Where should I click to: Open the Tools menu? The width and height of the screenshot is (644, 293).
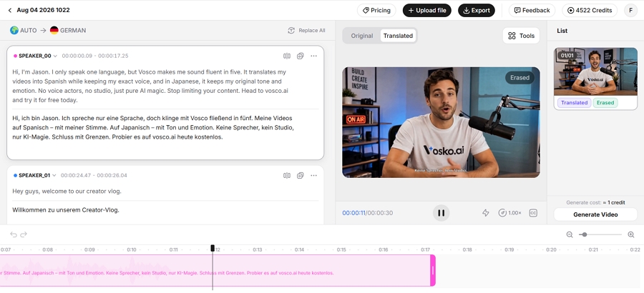coord(521,36)
